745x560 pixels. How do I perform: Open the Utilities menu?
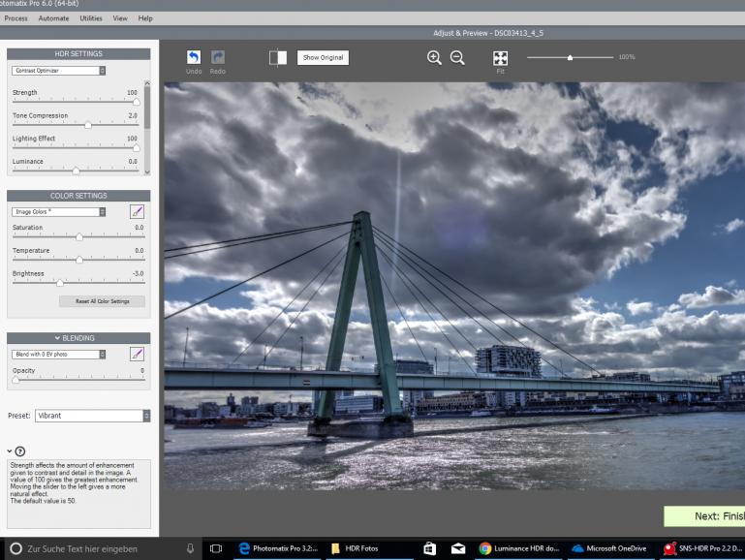[91, 18]
